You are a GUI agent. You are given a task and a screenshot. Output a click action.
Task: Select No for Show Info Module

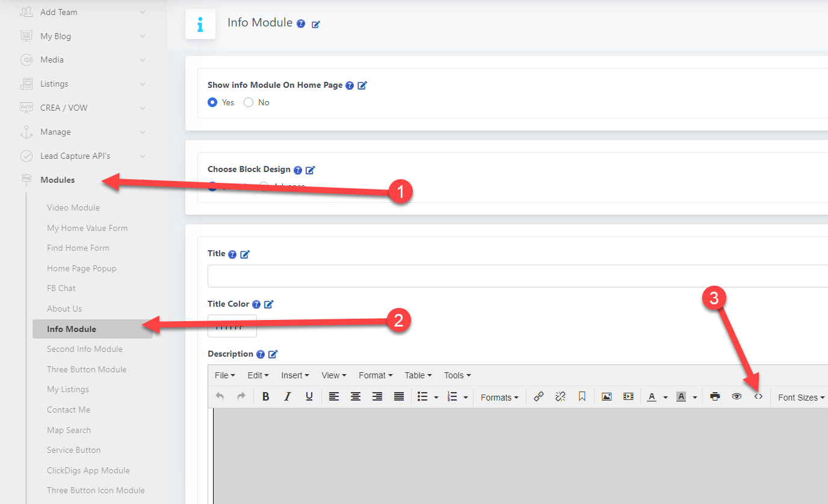[249, 103]
